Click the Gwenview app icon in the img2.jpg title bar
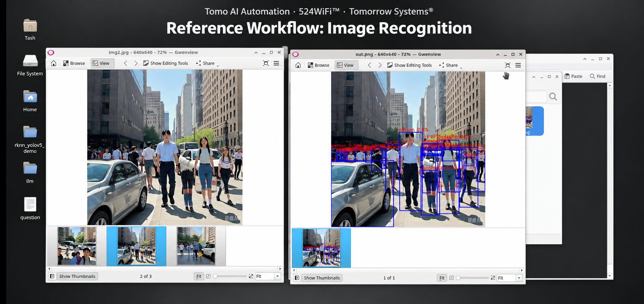This screenshot has height=304, width=644. [51, 53]
